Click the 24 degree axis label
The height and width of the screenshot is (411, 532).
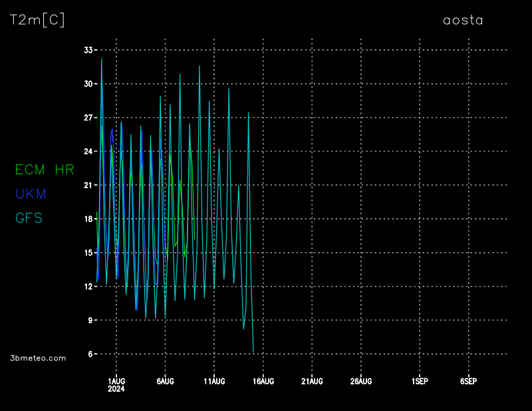(88, 152)
